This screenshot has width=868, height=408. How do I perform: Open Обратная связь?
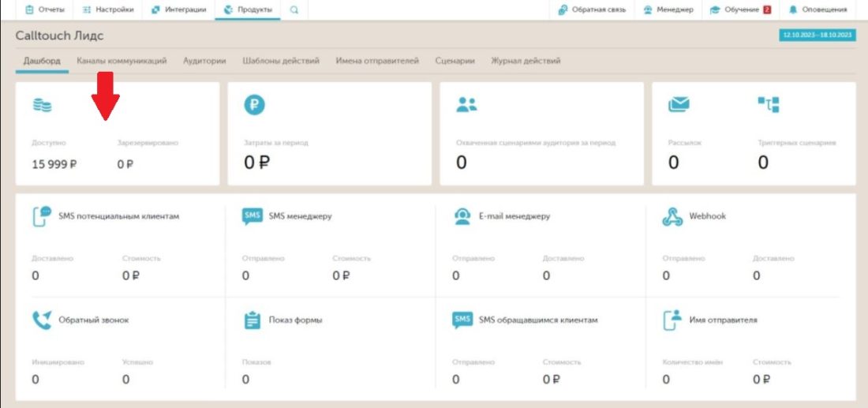pos(591,9)
